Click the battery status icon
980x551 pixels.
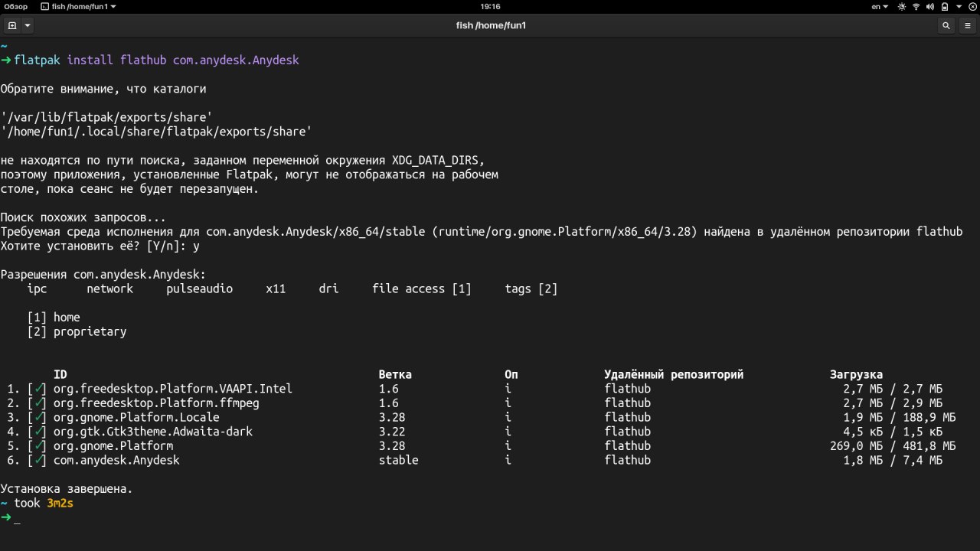tap(946, 6)
